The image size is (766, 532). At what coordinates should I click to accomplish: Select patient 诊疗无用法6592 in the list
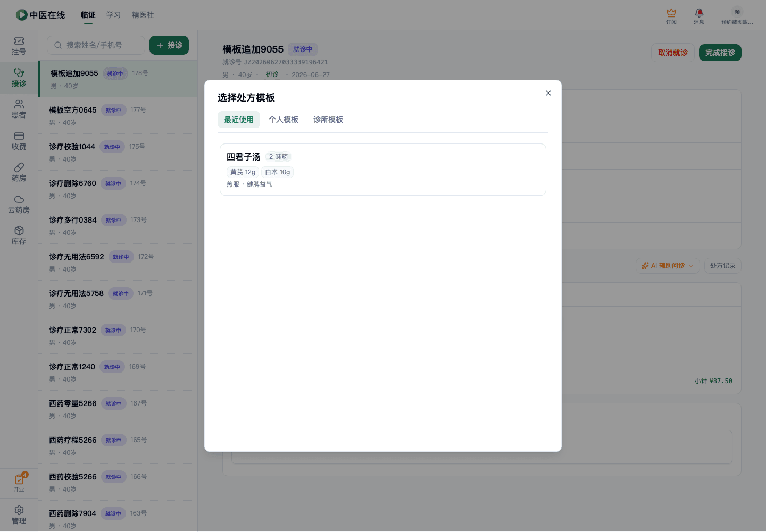(118, 262)
